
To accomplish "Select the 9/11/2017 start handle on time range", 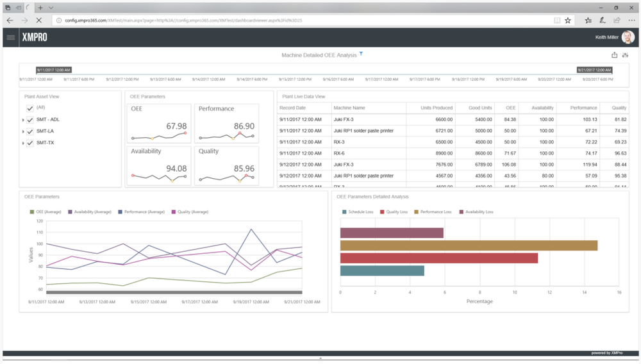I will 54,70.
